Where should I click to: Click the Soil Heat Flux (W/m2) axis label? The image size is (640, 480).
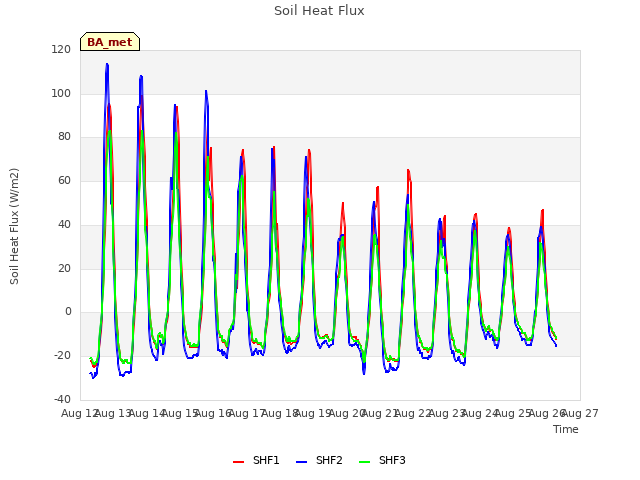coord(14,226)
